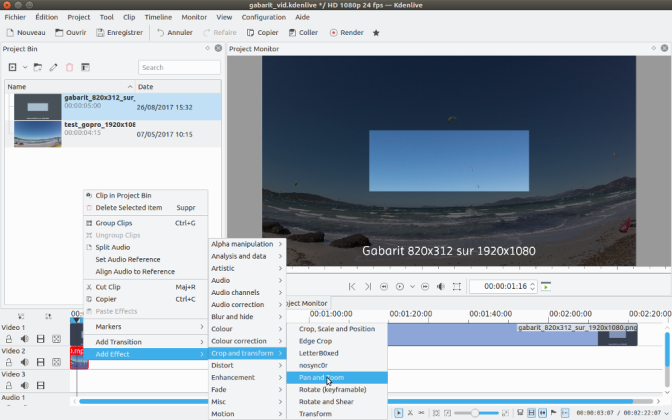This screenshot has width=672, height=420.
Task: Toggle composite icon on the Video 1 track
Action: tap(56, 339)
